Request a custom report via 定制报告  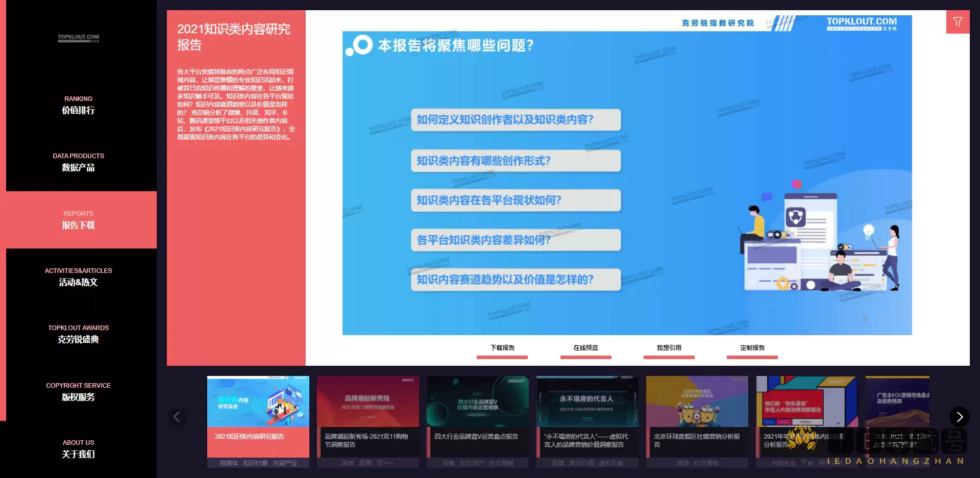(x=752, y=348)
